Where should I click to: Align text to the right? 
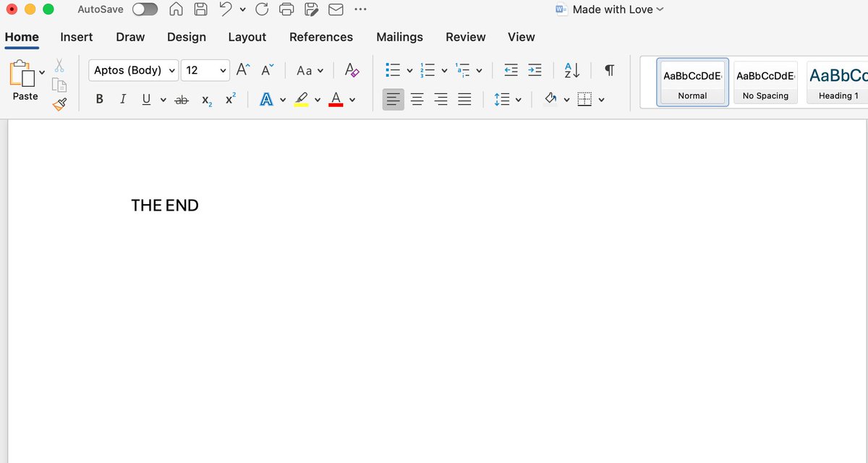441,99
